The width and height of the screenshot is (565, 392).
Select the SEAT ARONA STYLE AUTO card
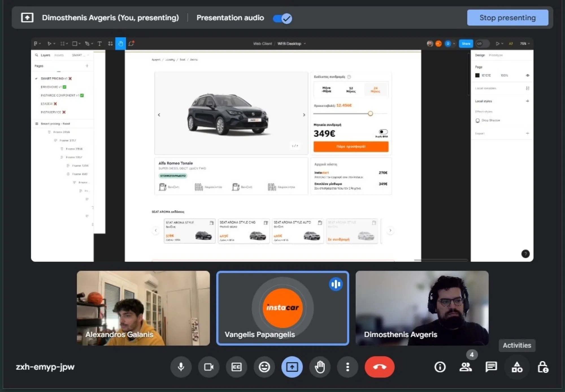[298, 231]
